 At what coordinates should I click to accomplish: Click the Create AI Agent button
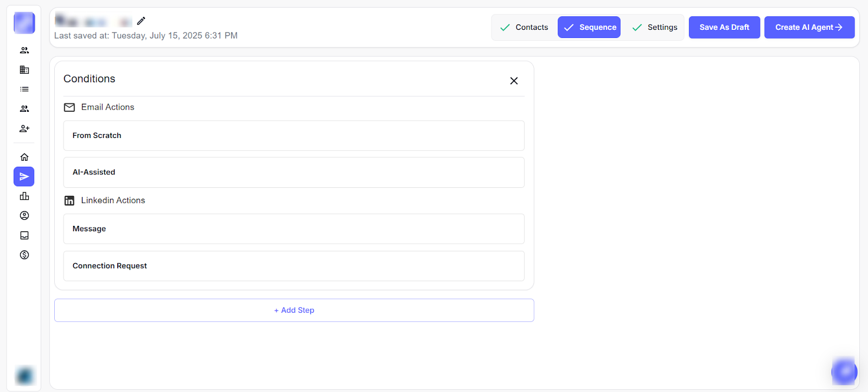pos(809,27)
